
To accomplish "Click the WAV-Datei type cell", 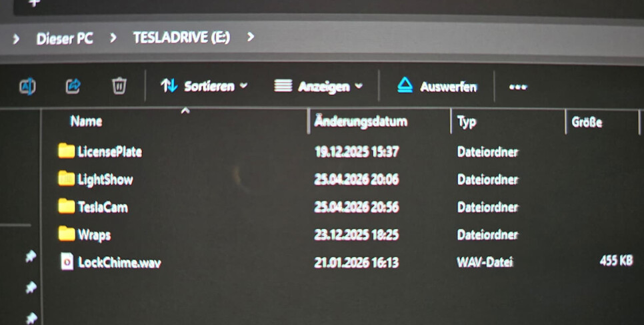I will [x=485, y=262].
